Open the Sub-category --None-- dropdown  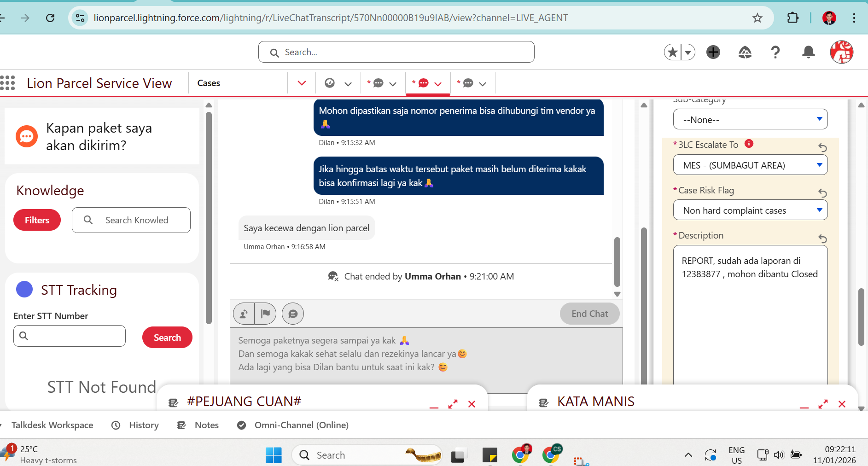point(750,120)
